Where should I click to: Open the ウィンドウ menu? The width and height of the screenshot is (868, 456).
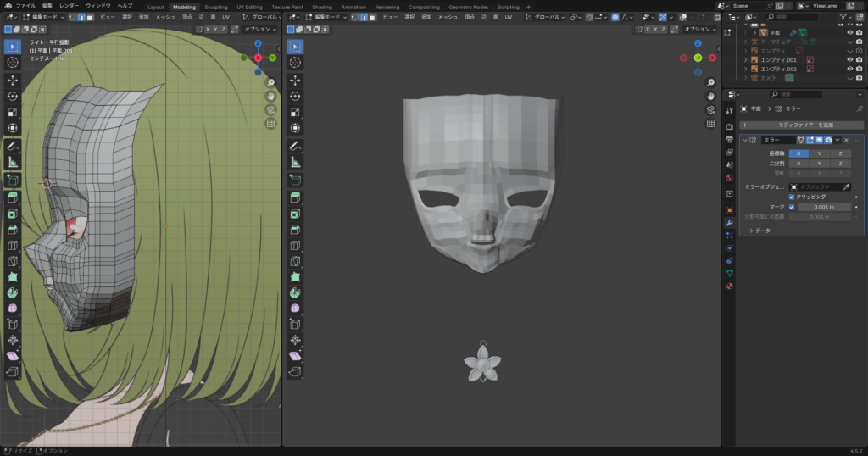[98, 6]
